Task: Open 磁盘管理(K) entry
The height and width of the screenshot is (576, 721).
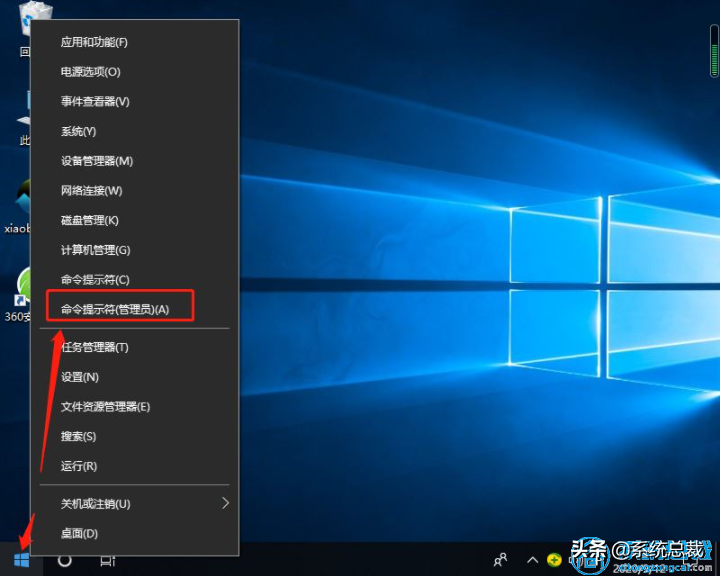Action: point(89,220)
